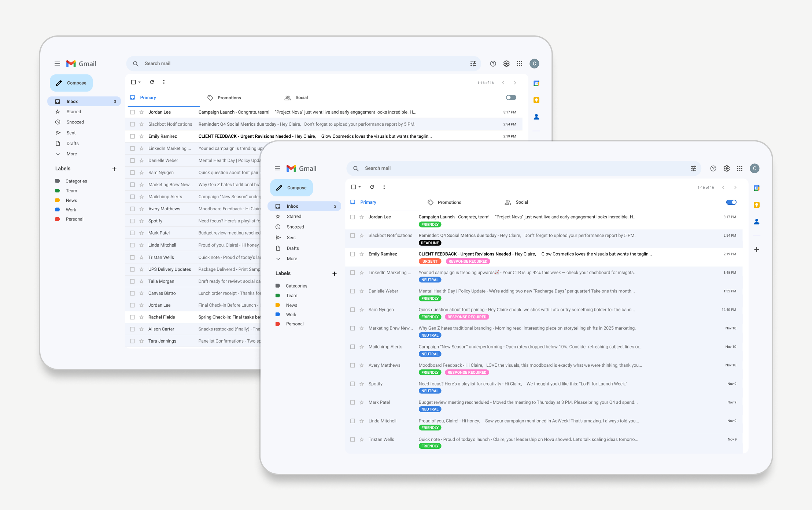The image size is (812, 510).
Task: Enable the reading pane toggle
Action: [x=731, y=202]
